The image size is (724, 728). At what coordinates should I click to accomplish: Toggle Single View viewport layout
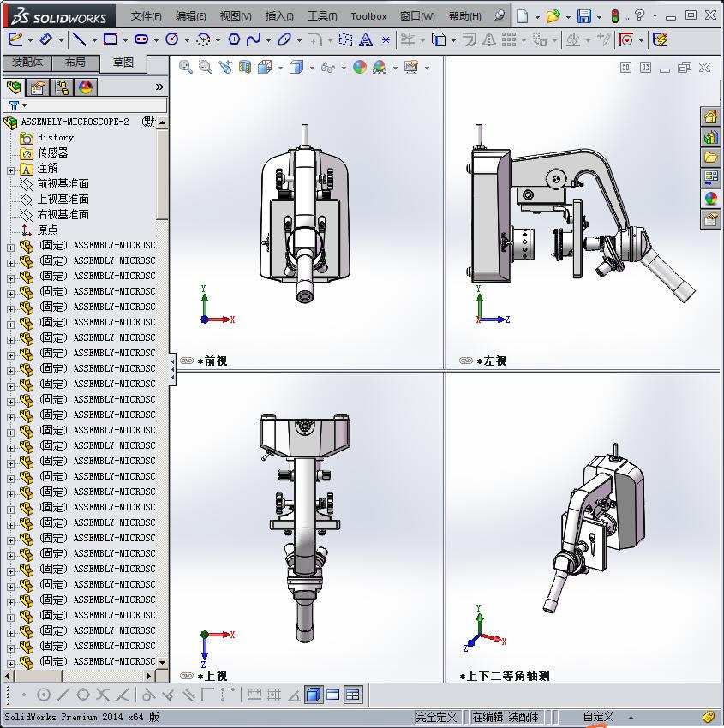point(314,695)
